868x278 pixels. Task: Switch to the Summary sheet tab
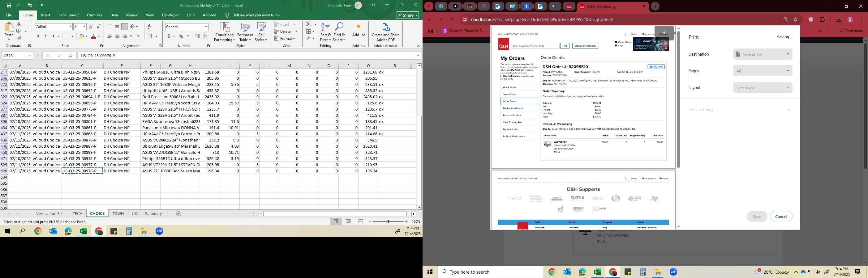(x=153, y=214)
